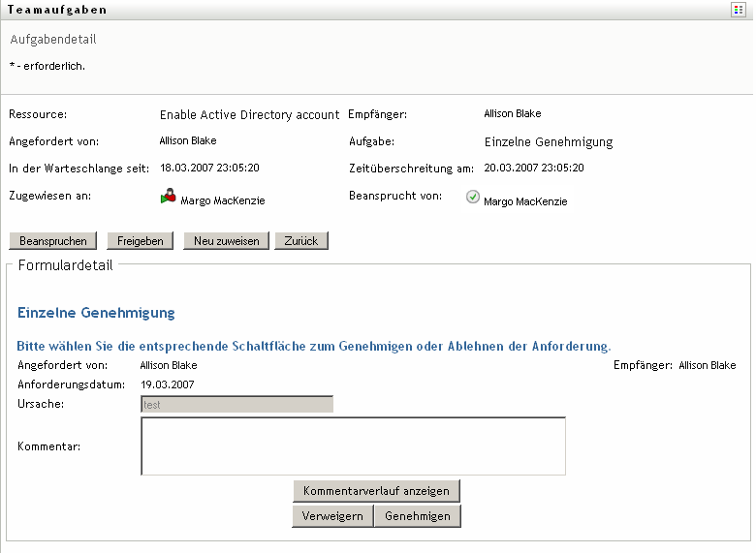The height and width of the screenshot is (553, 756).
Task: Click the green checkmark icon beside Beansprucht von
Action: (x=473, y=197)
